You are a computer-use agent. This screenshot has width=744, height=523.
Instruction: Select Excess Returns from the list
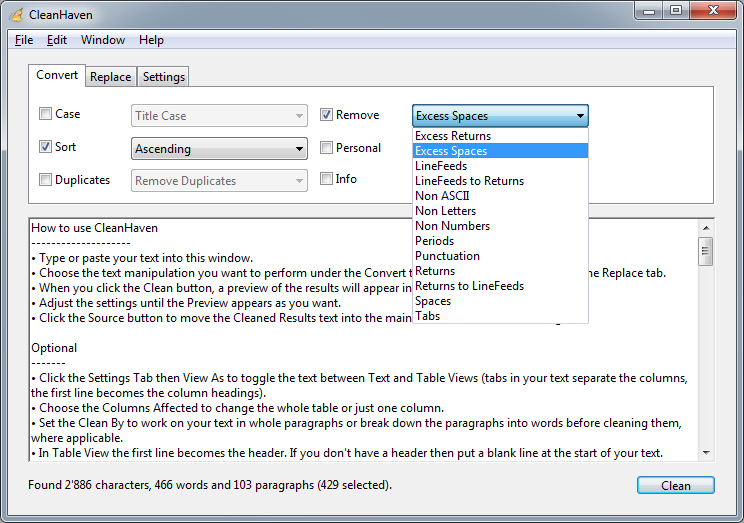501,136
